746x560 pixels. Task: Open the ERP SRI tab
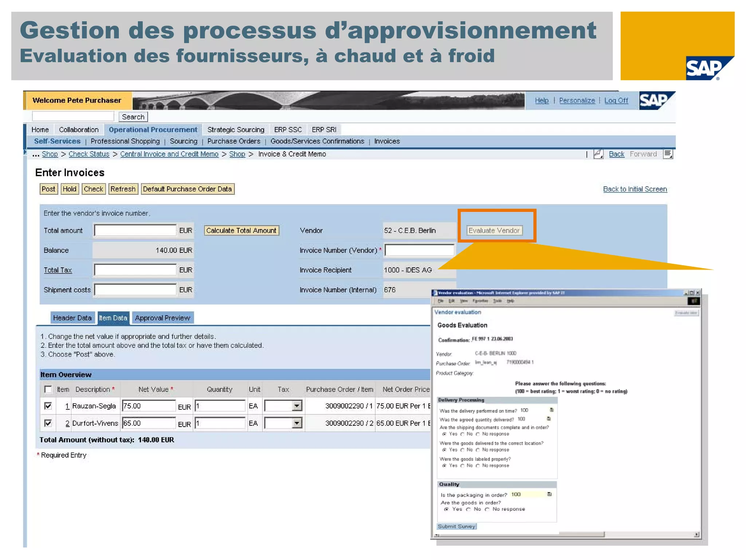pyautogui.click(x=324, y=130)
